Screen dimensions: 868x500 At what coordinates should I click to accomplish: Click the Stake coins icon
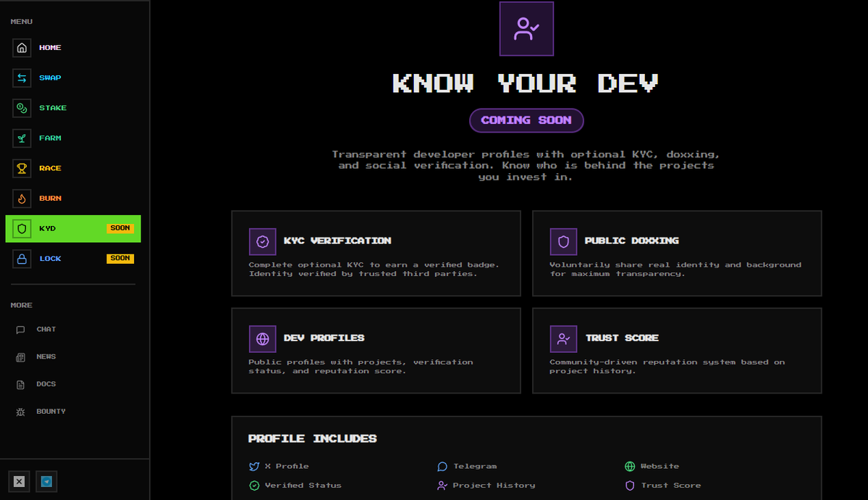[22, 108]
